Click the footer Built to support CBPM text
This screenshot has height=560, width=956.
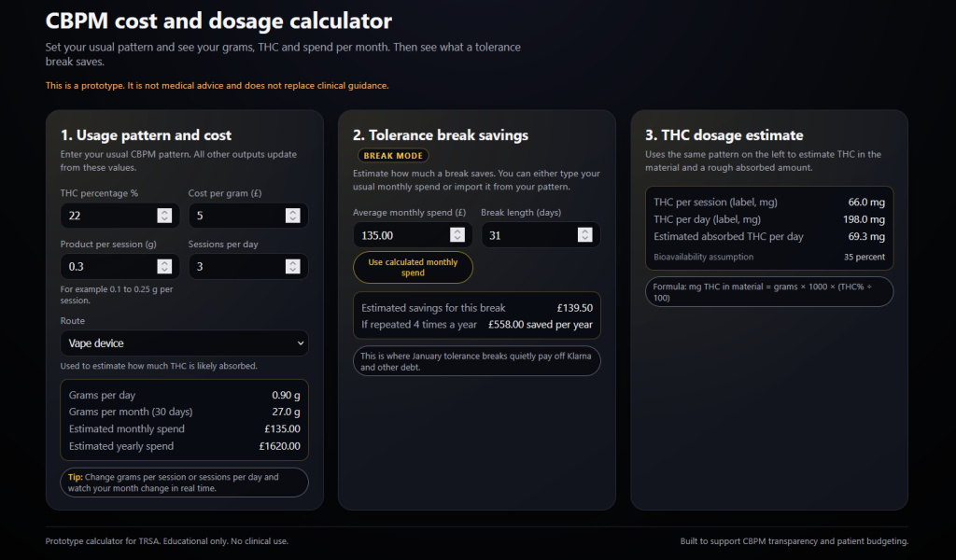tap(794, 541)
